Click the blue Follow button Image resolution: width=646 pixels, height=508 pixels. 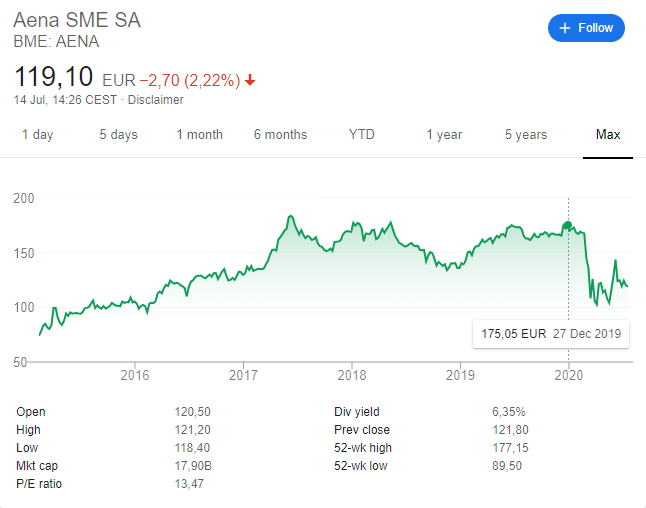pos(586,28)
